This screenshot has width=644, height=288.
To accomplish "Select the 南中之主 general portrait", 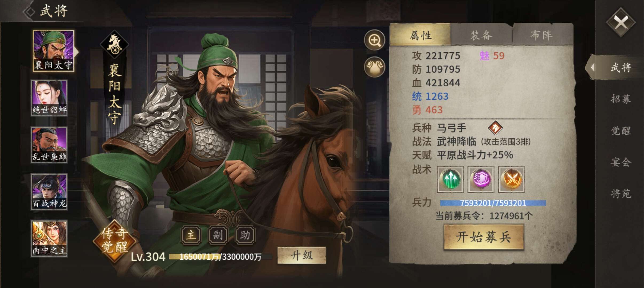I will pyautogui.click(x=49, y=238).
